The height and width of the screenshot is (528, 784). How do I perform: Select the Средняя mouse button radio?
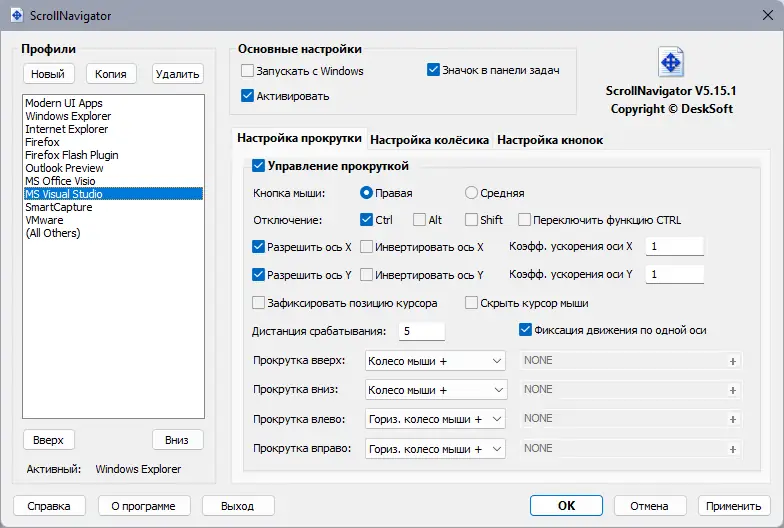[x=471, y=192]
